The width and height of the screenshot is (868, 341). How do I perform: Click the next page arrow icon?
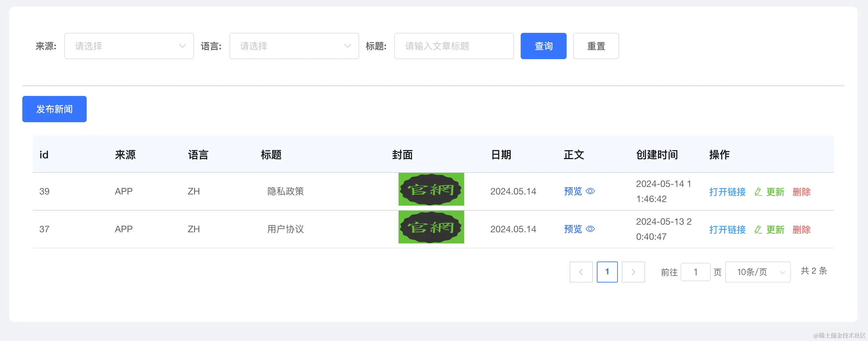tap(633, 272)
